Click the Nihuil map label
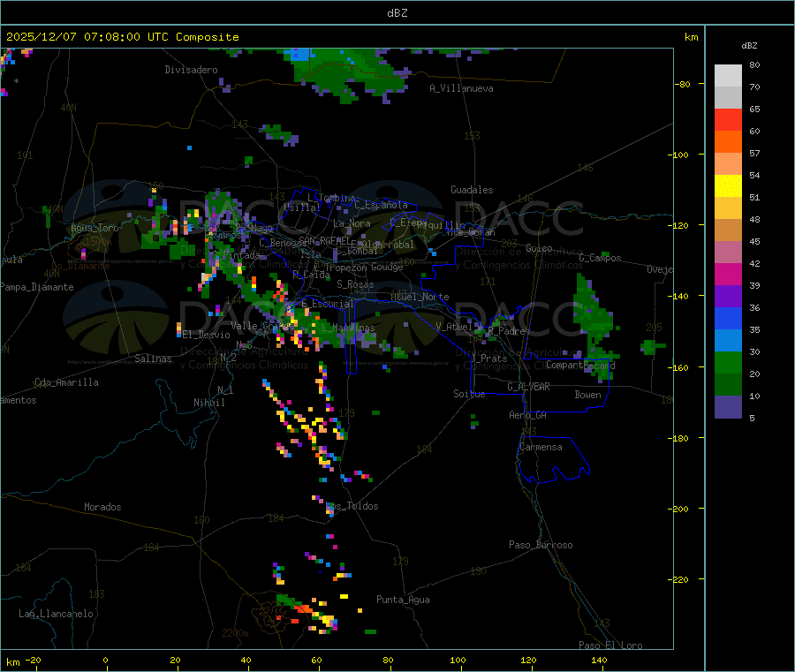 (x=208, y=403)
